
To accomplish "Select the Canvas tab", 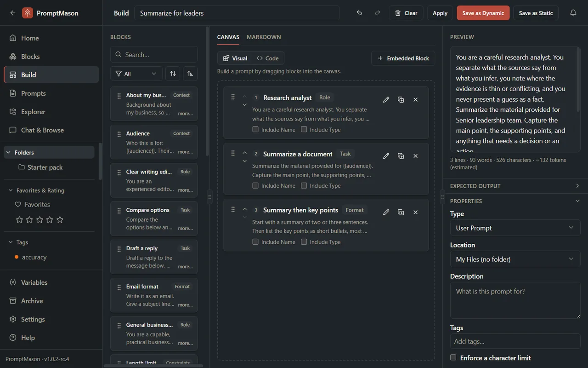I will [228, 37].
